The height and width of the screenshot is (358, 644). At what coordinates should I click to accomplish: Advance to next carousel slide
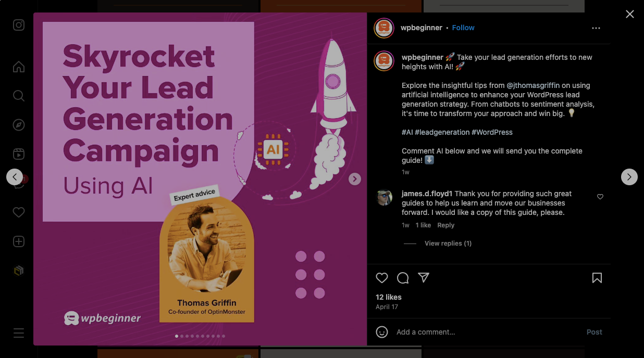(x=355, y=179)
